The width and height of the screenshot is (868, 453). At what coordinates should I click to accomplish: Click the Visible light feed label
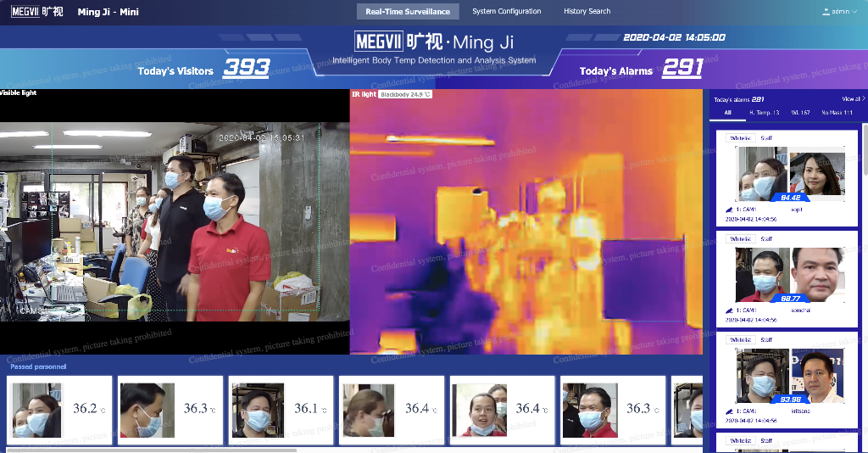tap(19, 92)
